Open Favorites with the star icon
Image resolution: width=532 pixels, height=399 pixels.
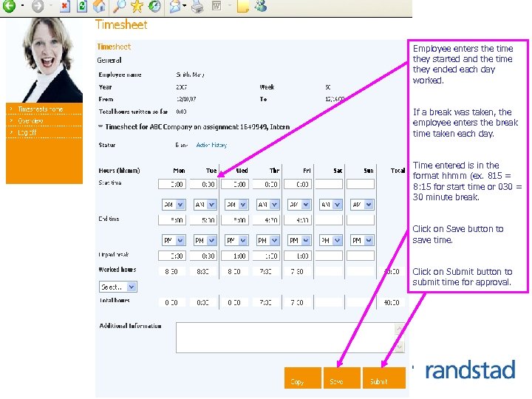137,6
